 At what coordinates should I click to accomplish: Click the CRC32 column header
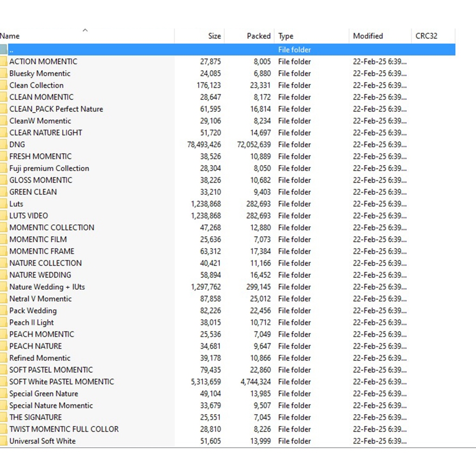tap(426, 36)
